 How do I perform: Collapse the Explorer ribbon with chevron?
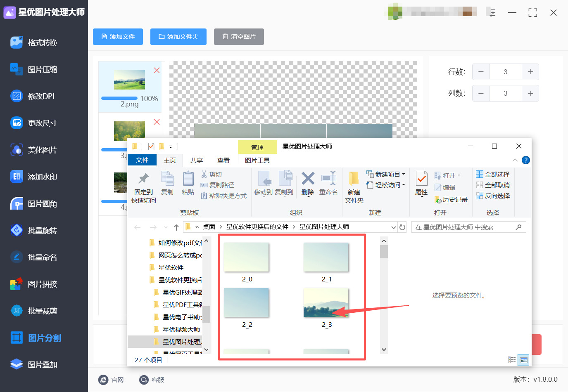tap(515, 160)
